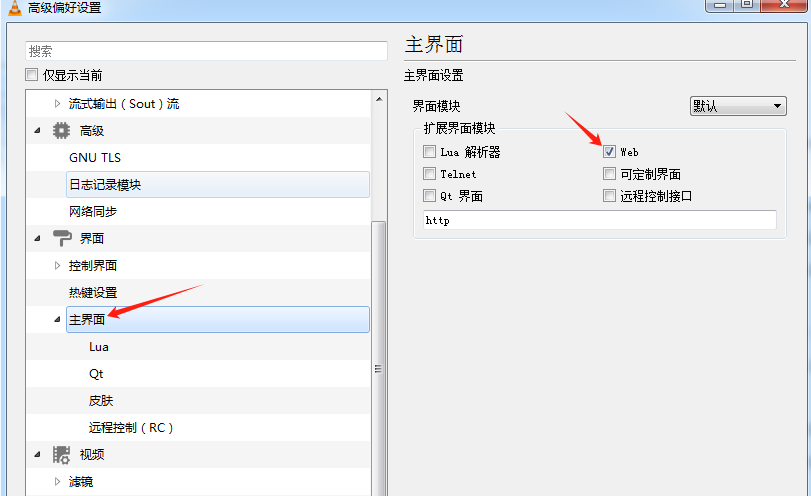Enable the Lua 解析器 checkbox

point(429,152)
